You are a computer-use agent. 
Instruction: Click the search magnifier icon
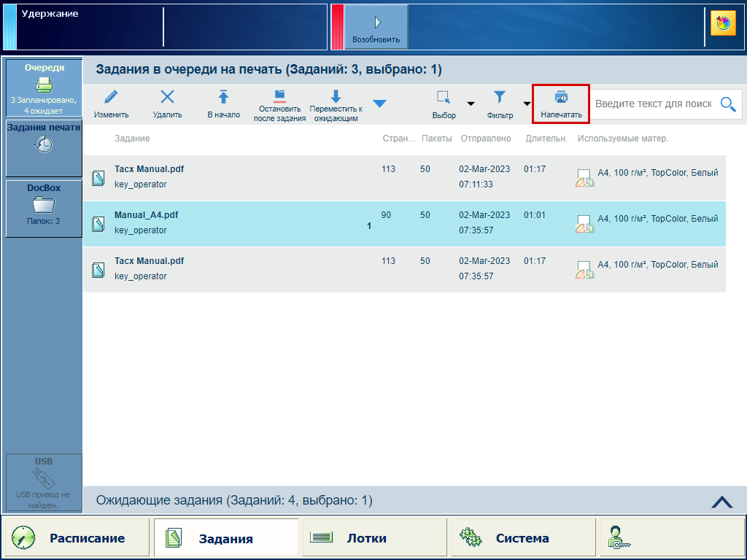(x=728, y=104)
